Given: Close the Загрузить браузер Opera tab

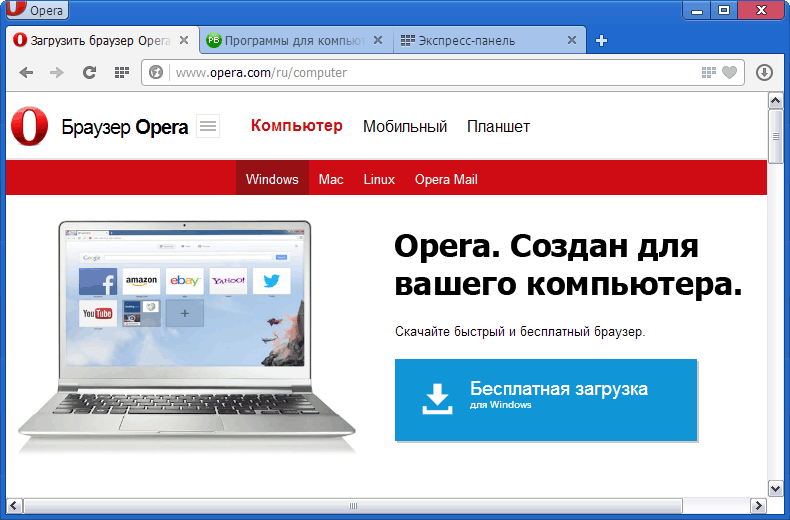Looking at the screenshot, I should pos(184,40).
